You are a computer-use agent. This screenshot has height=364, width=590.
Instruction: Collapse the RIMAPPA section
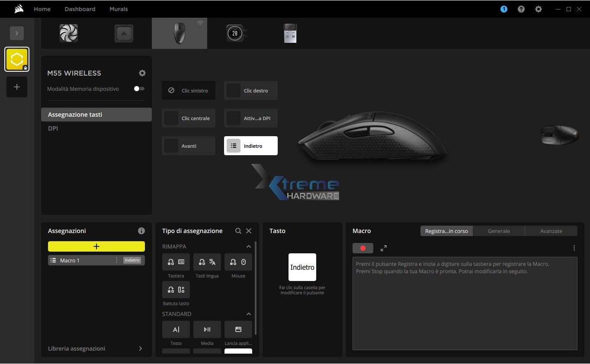[x=248, y=246]
